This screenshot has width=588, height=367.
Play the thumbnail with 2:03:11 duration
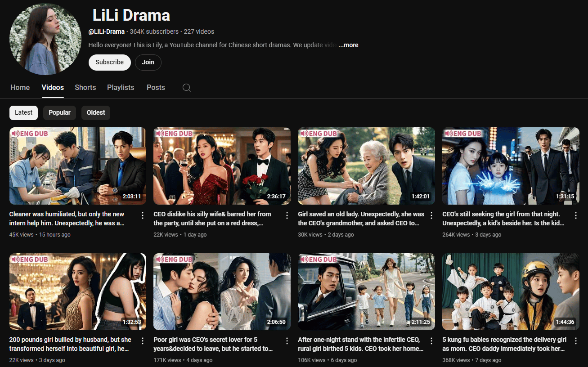(x=78, y=166)
